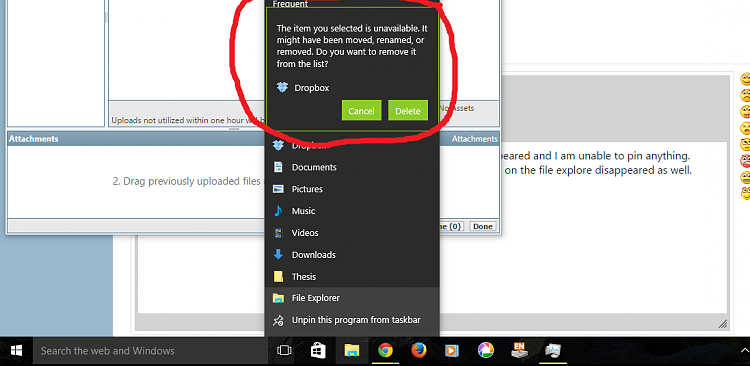This screenshot has height=366, width=750.
Task: Open Task View on the taskbar
Action: [x=284, y=351]
